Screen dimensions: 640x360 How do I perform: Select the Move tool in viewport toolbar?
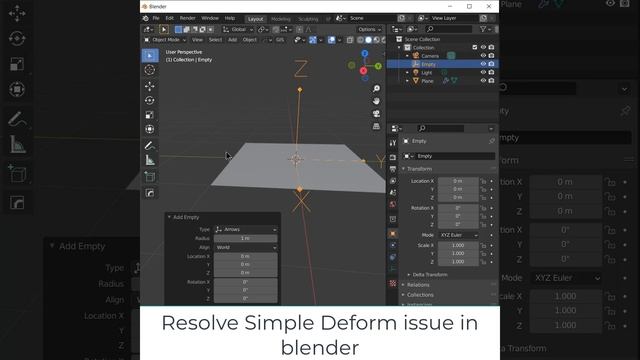click(x=150, y=86)
